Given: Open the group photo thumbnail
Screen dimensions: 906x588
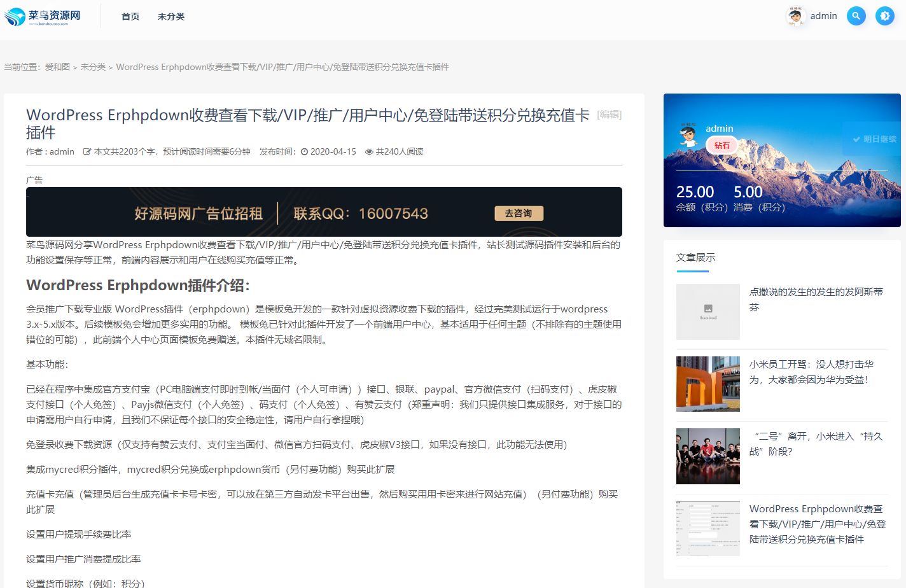Looking at the screenshot, I should pyautogui.click(x=707, y=456).
